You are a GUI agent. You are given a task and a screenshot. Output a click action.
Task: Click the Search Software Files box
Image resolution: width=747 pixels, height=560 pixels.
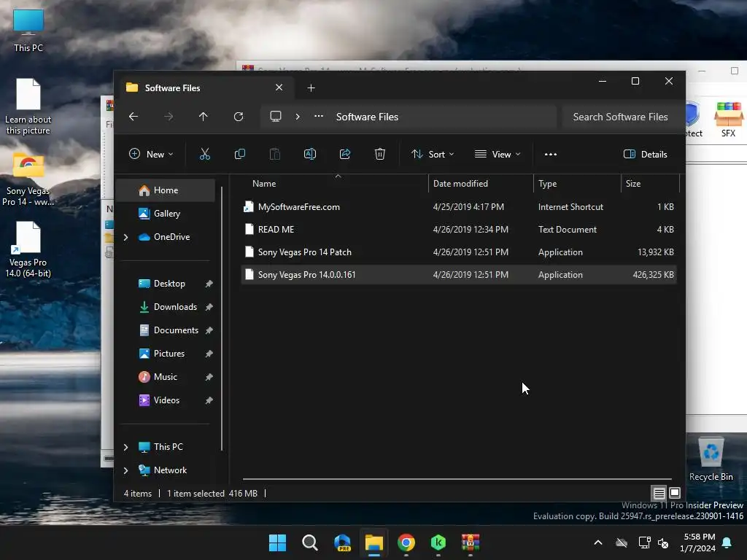pyautogui.click(x=620, y=117)
